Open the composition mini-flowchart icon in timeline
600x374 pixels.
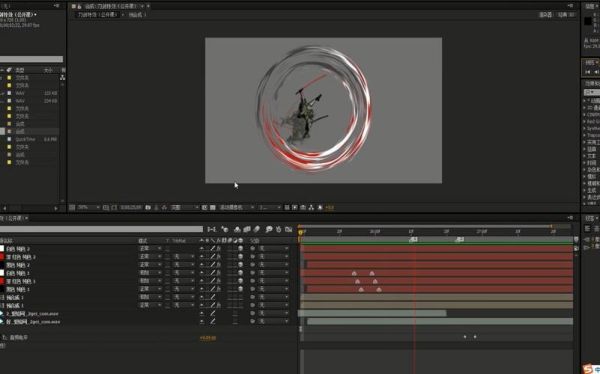click(211, 229)
